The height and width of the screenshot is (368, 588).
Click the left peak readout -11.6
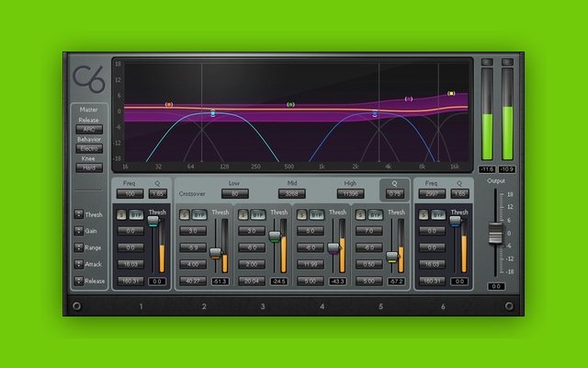pyautogui.click(x=487, y=169)
